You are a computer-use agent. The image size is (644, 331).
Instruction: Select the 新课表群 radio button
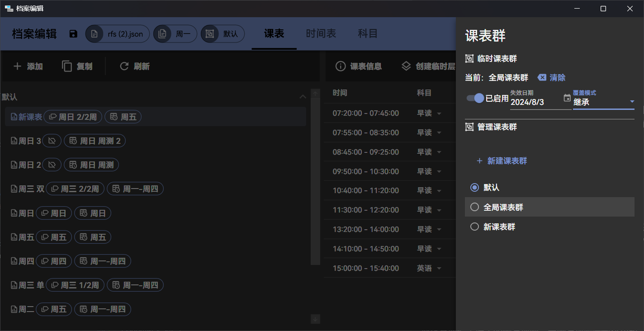pos(474,227)
